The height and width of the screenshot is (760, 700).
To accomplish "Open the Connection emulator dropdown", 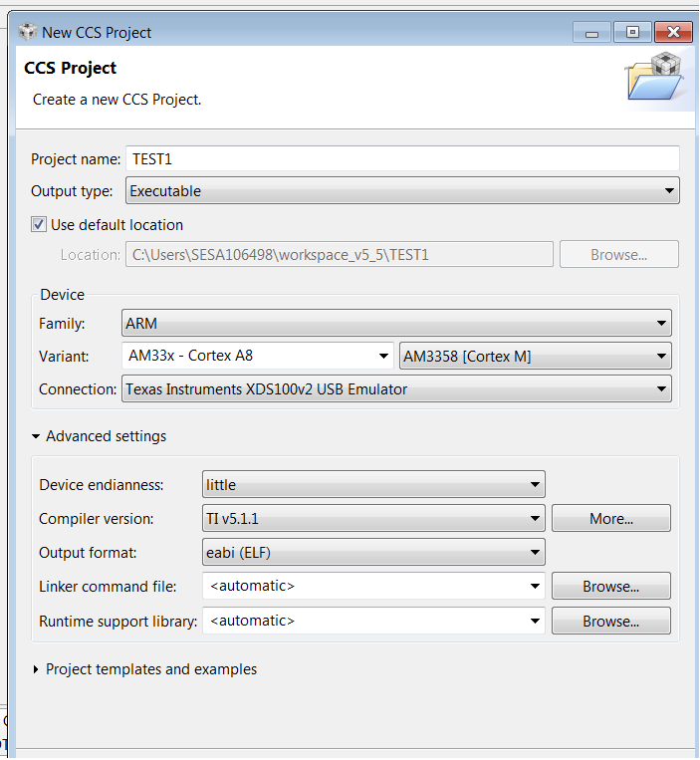I will tap(396, 388).
